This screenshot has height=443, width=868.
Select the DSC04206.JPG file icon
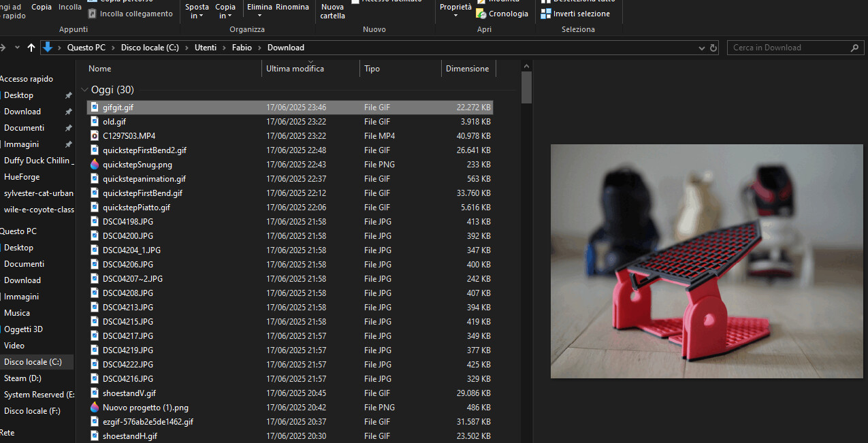95,265
